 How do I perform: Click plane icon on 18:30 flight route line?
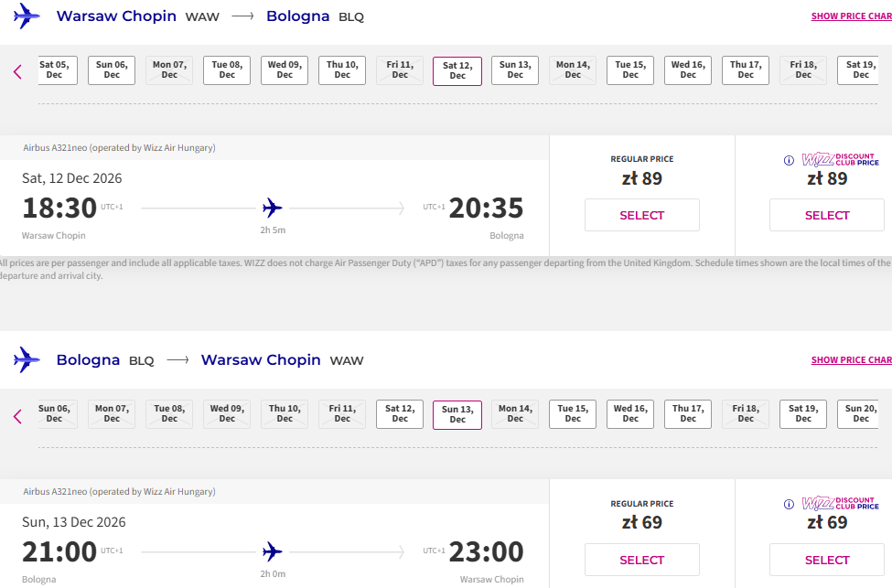pos(273,208)
